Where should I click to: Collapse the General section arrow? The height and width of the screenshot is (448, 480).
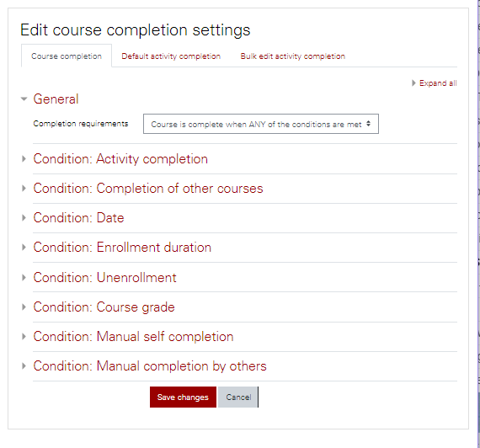(x=24, y=99)
